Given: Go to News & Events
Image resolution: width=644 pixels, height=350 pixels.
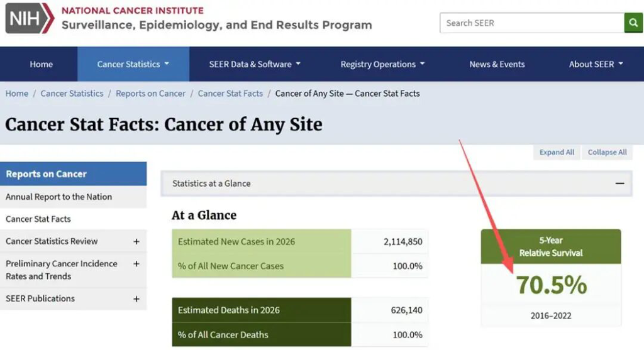Looking at the screenshot, I should pos(497,64).
